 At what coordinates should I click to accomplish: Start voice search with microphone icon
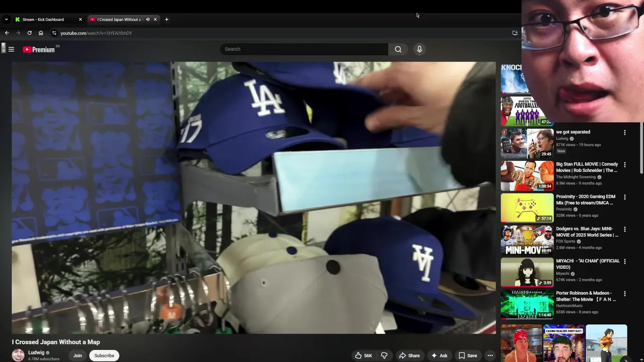419,49
